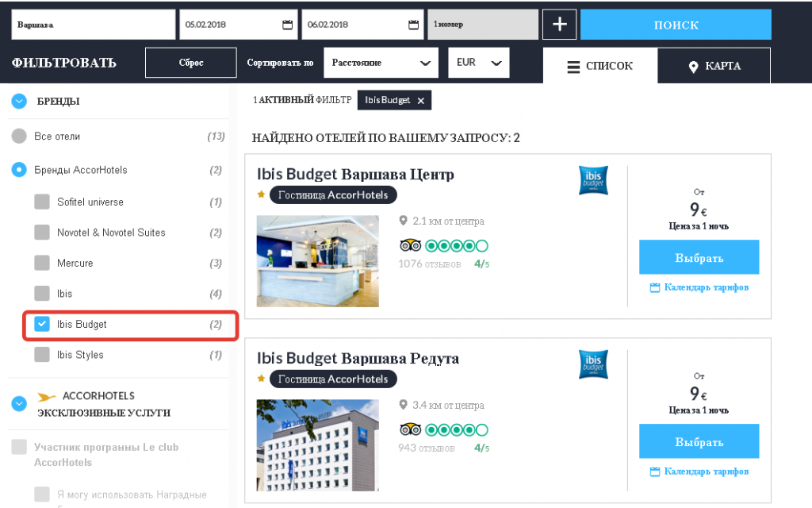Image resolution: width=812 pixels, height=508 pixels.
Task: Open Расстояние sort dropdown
Action: click(381, 63)
